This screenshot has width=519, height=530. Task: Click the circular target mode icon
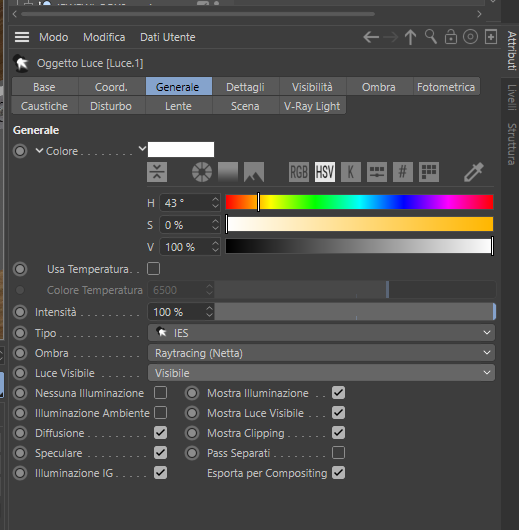tap(470, 37)
